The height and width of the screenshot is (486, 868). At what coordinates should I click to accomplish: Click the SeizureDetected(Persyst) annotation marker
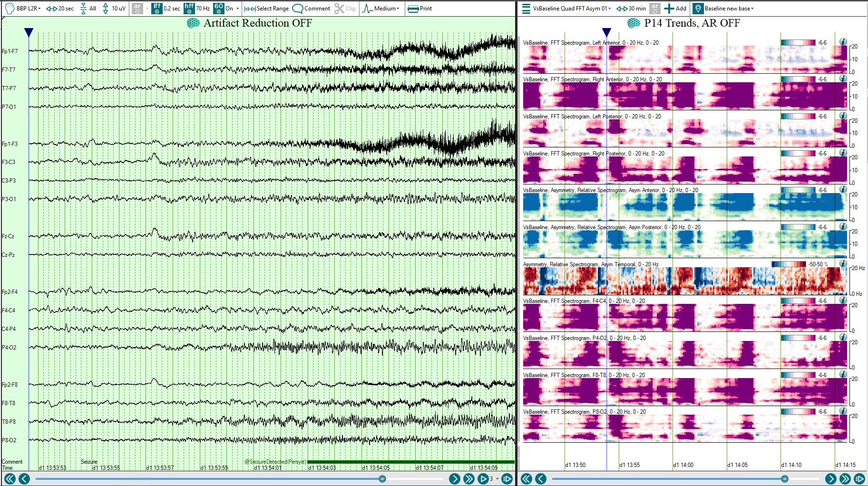[275, 461]
